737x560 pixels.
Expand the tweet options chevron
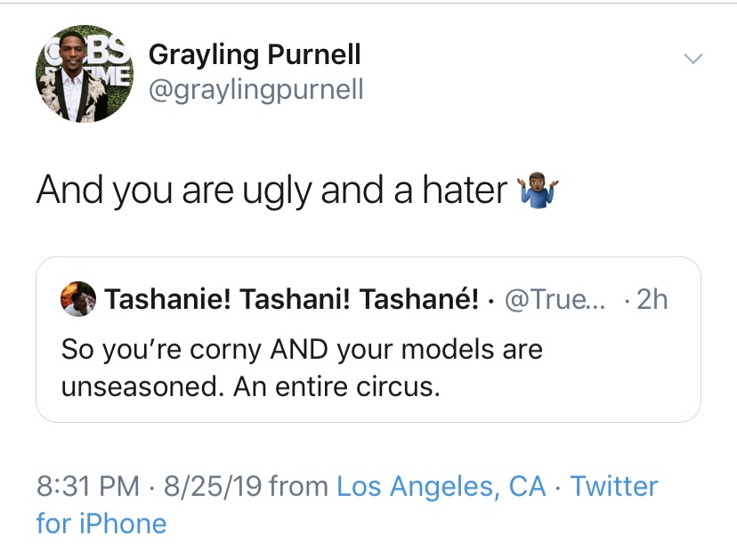tap(692, 59)
